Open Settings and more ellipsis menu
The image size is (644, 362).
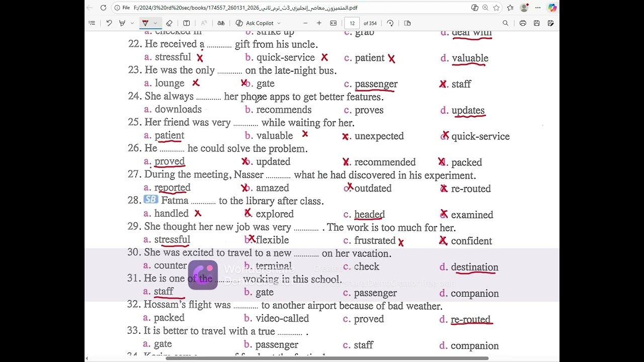point(538,8)
